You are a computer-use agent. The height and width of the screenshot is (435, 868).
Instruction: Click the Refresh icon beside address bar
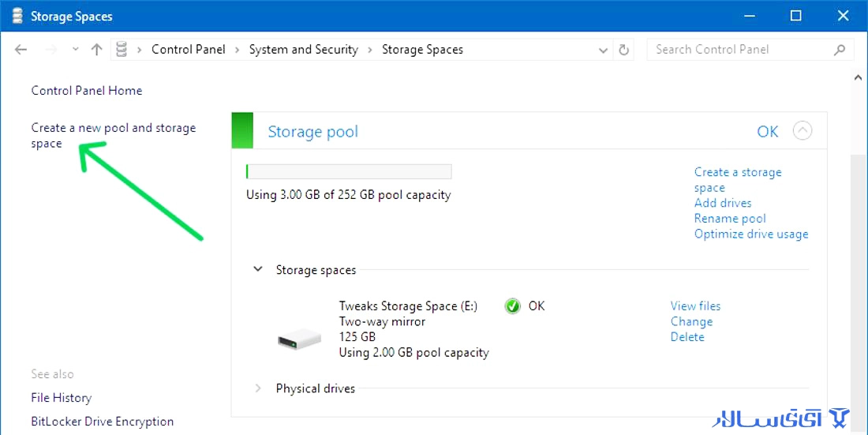click(624, 50)
